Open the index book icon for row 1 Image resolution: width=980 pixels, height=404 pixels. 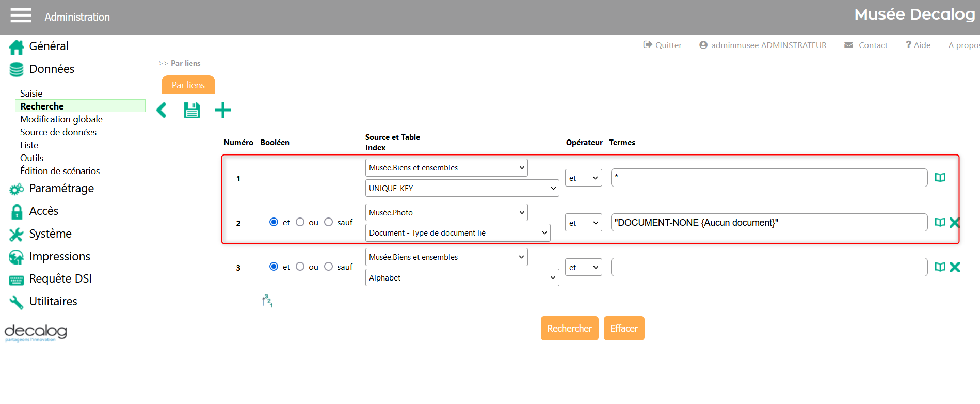(940, 178)
